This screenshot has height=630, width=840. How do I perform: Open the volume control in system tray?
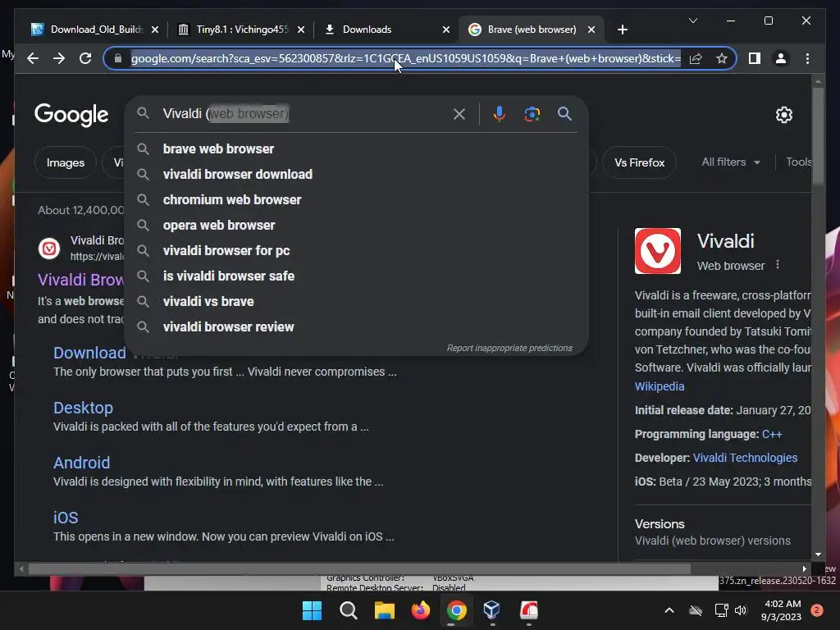pyautogui.click(x=741, y=610)
